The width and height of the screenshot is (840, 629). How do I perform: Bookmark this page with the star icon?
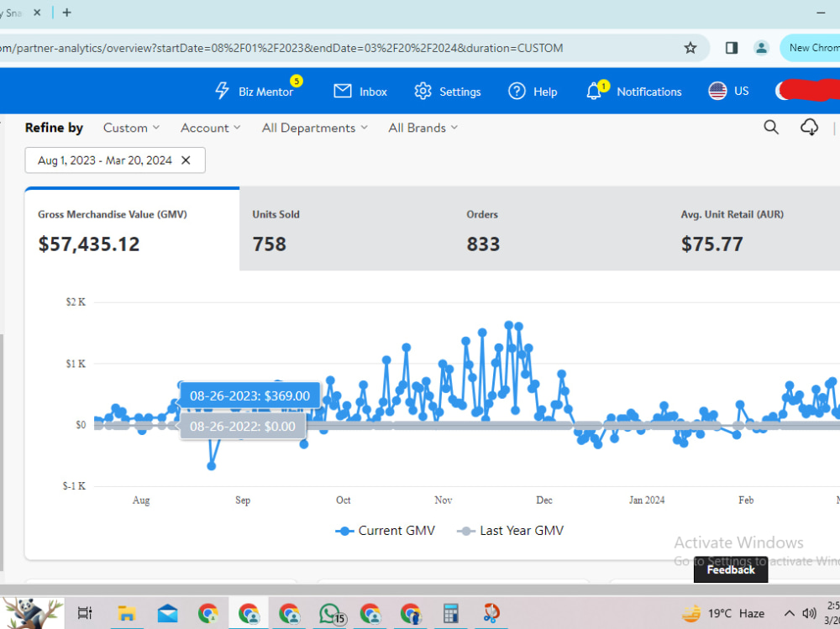pyautogui.click(x=690, y=48)
